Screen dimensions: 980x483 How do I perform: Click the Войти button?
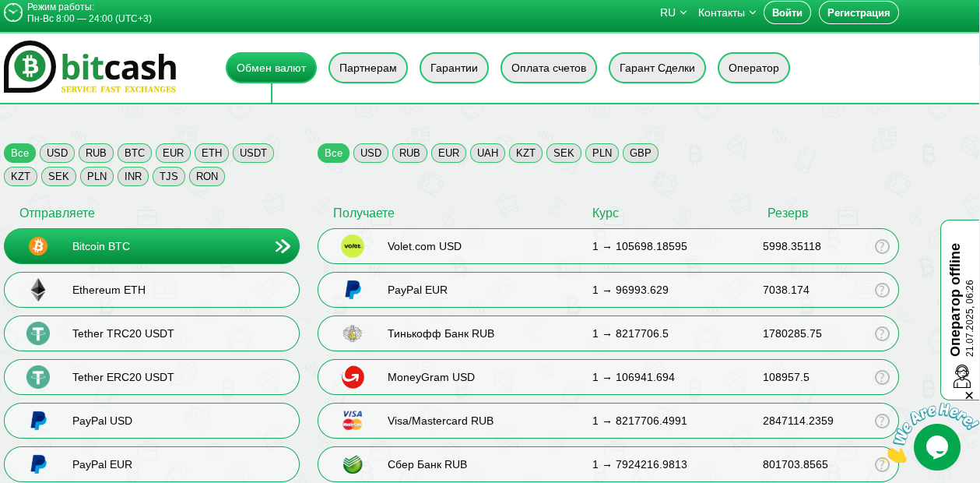click(787, 12)
